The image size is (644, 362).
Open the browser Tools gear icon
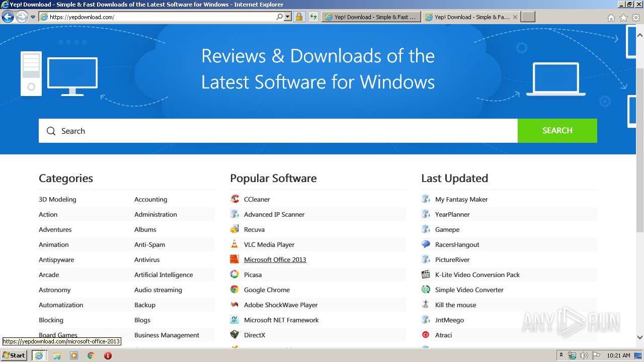pos(636,18)
